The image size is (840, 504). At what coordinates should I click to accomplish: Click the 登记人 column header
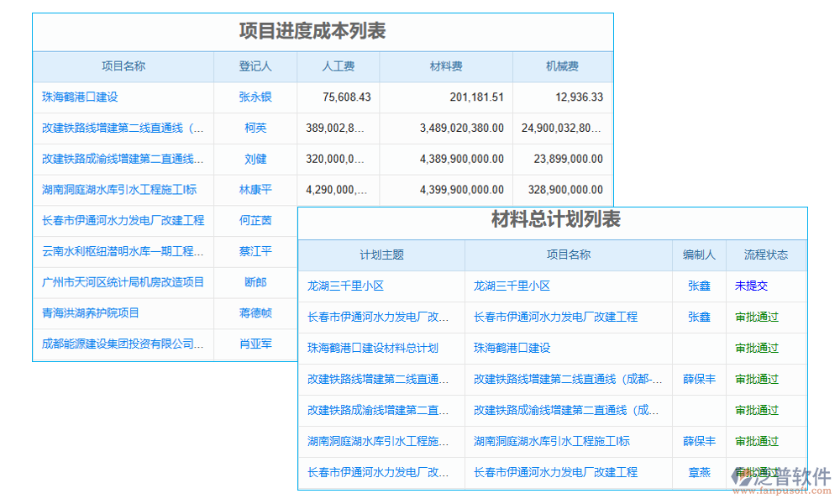(255, 66)
